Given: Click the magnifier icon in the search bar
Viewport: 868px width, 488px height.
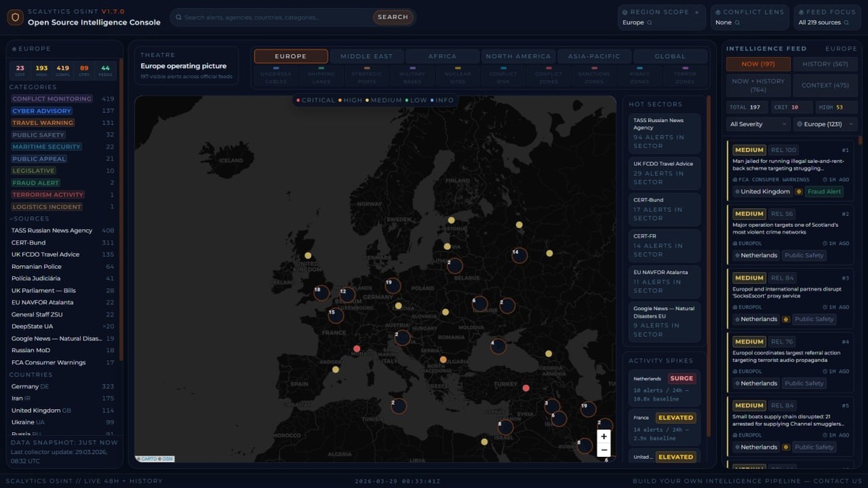Looking at the screenshot, I should point(179,17).
